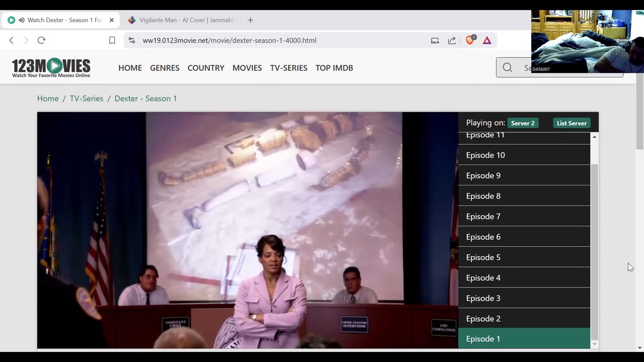Select Episode 8 in list

point(524,196)
